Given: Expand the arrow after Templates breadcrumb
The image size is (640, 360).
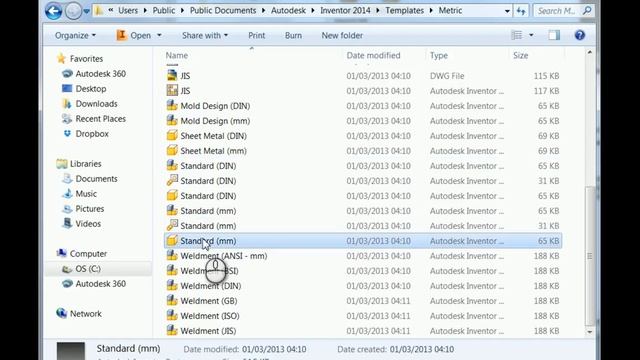Looking at the screenshot, I should pyautogui.click(x=431, y=11).
